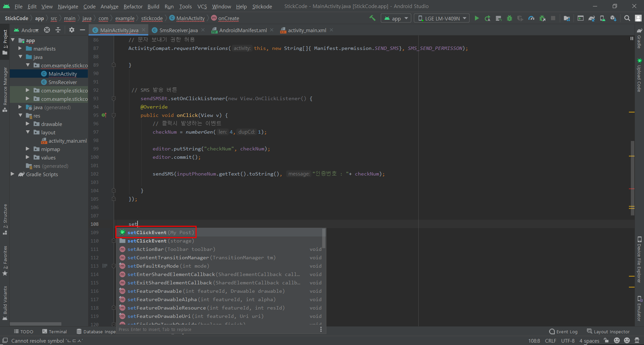Screen dimensions: 644x345
Task: Open the AVD Manager icon
Action: [x=602, y=18]
